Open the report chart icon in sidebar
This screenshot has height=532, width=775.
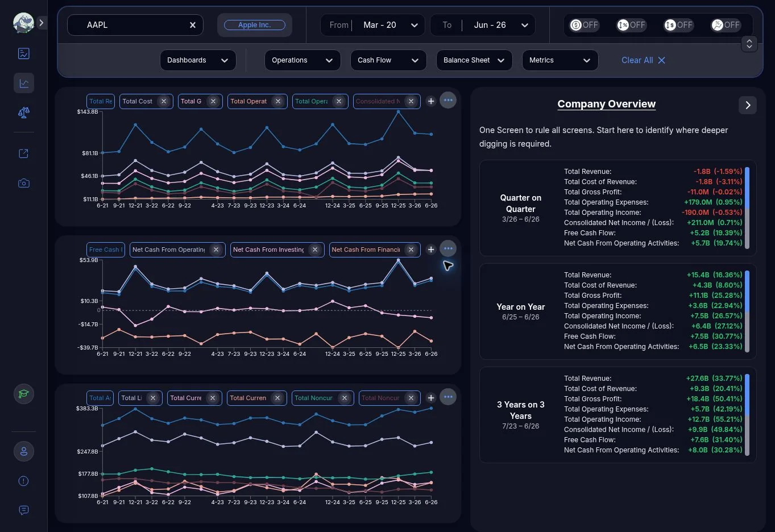click(24, 53)
